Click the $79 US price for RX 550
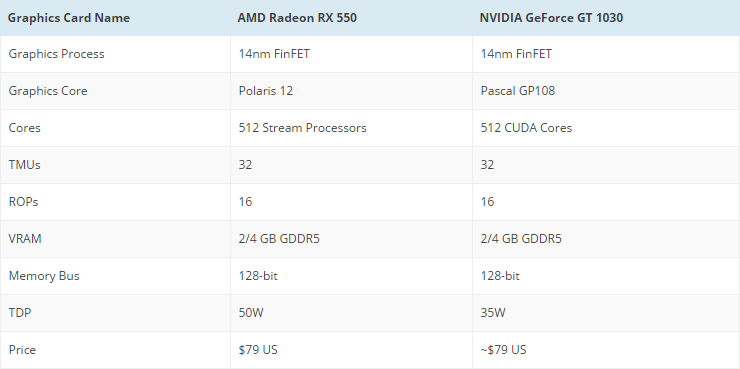The image size is (740, 369). 258,350
